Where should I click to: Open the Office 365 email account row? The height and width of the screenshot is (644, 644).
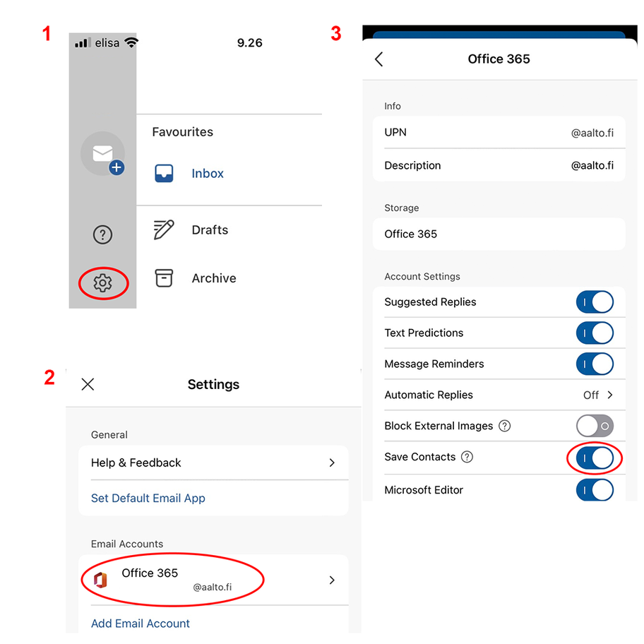[212, 580]
